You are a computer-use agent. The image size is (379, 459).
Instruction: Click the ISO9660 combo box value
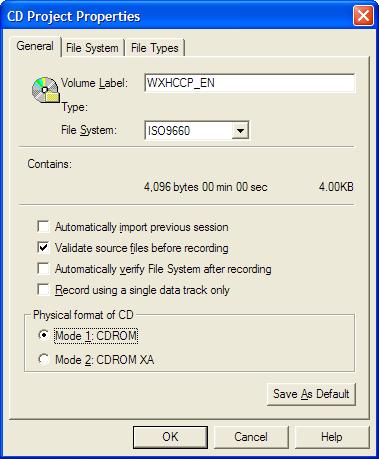[189, 130]
